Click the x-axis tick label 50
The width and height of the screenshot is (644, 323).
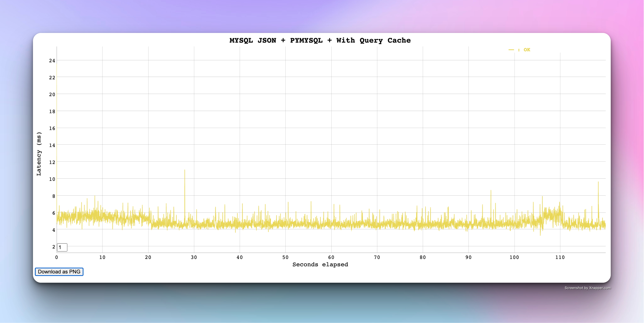tap(285, 257)
